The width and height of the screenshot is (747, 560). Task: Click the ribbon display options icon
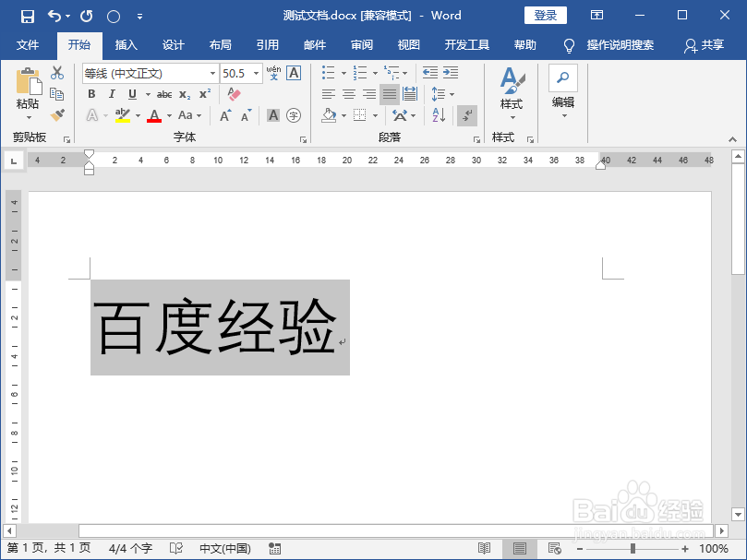click(596, 16)
